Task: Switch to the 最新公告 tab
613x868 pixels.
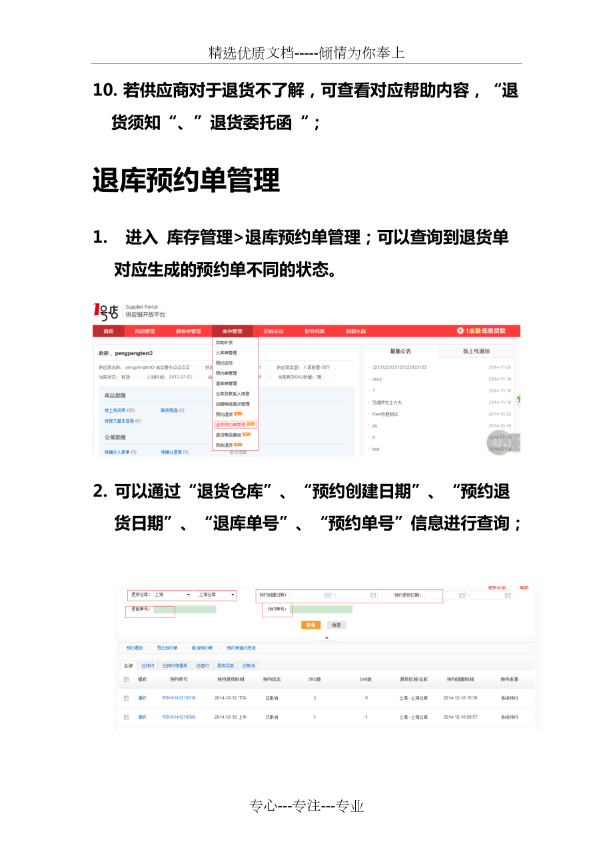Action: click(x=400, y=351)
